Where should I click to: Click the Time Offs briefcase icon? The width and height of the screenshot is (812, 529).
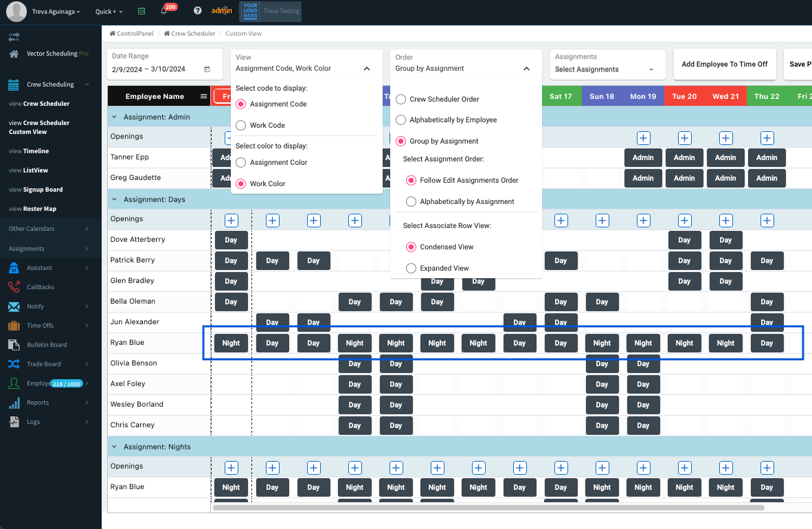(14, 326)
